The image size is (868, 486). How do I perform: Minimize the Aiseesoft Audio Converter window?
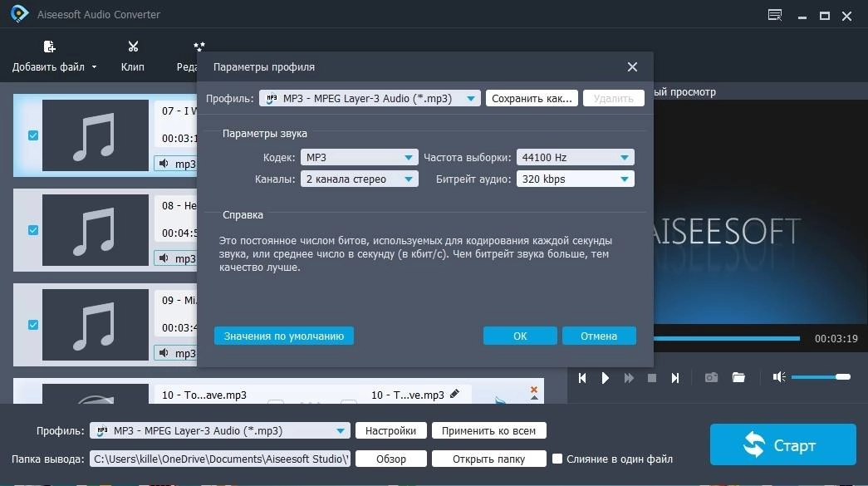pyautogui.click(x=802, y=16)
